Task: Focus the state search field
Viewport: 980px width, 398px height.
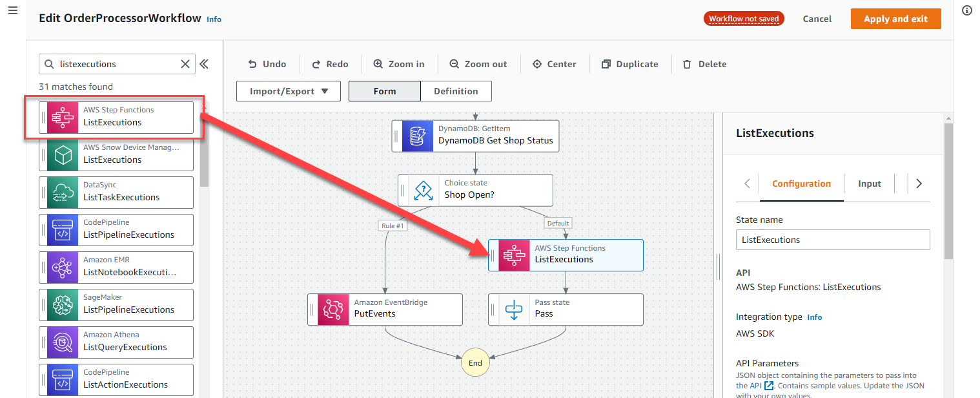Action: (117, 64)
